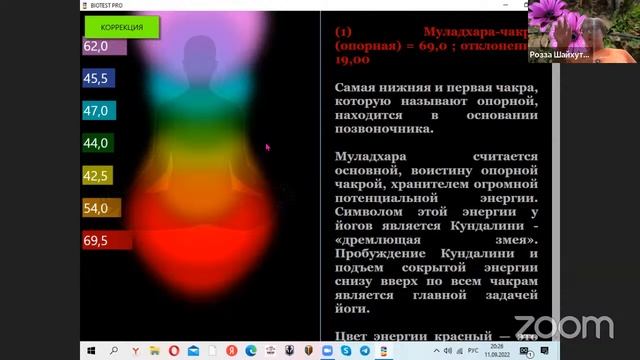Click the Zoom participant video thumbnail
The width and height of the screenshot is (640, 360).
point(584,31)
